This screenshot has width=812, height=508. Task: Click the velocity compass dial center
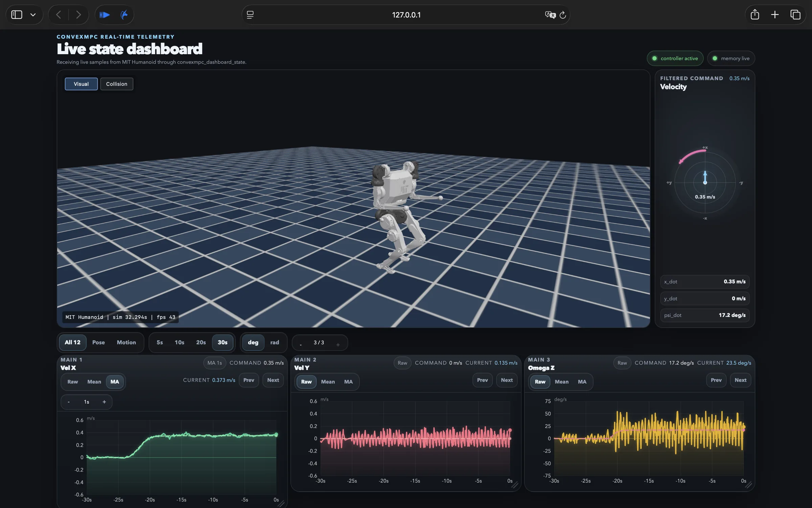click(705, 183)
